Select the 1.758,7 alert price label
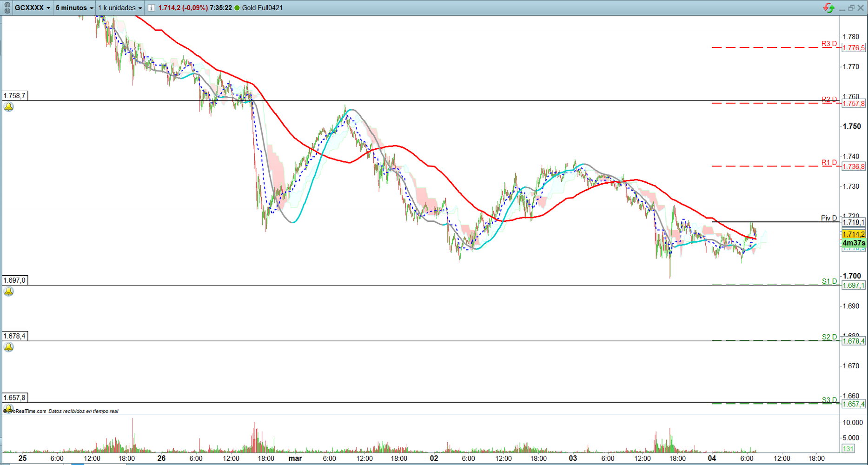Viewport: 868px width, 465px height. point(14,96)
